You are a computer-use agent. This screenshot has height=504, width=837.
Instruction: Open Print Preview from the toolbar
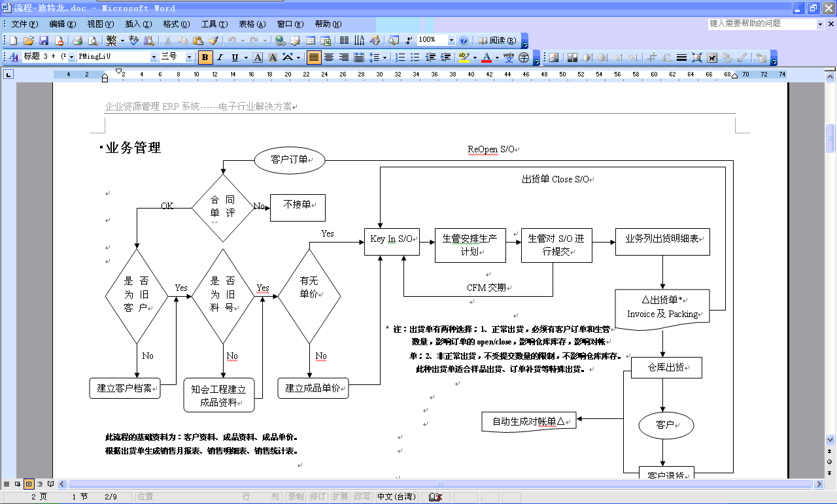(92, 41)
